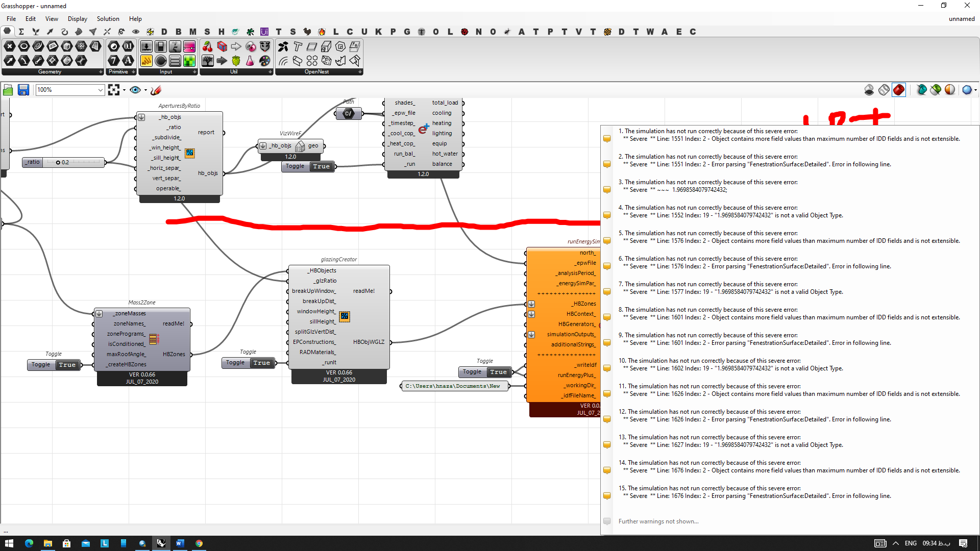Toggle preview of selected objects only (green cylinder)

point(936,90)
